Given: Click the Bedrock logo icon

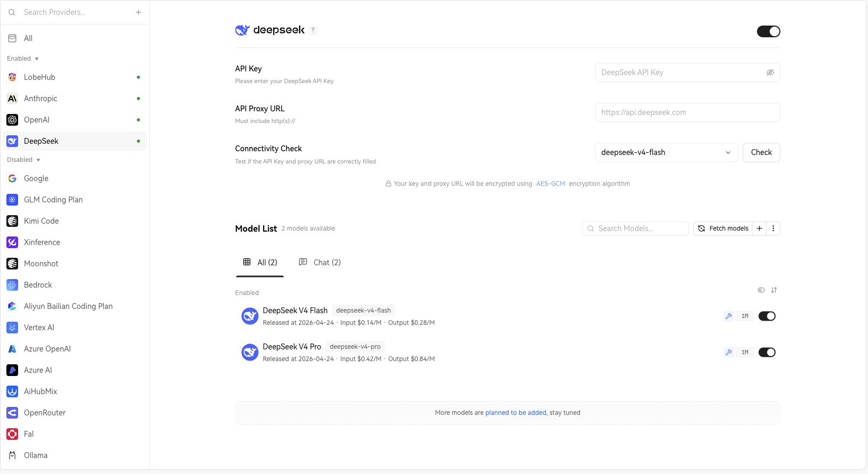Looking at the screenshot, I should [12, 285].
